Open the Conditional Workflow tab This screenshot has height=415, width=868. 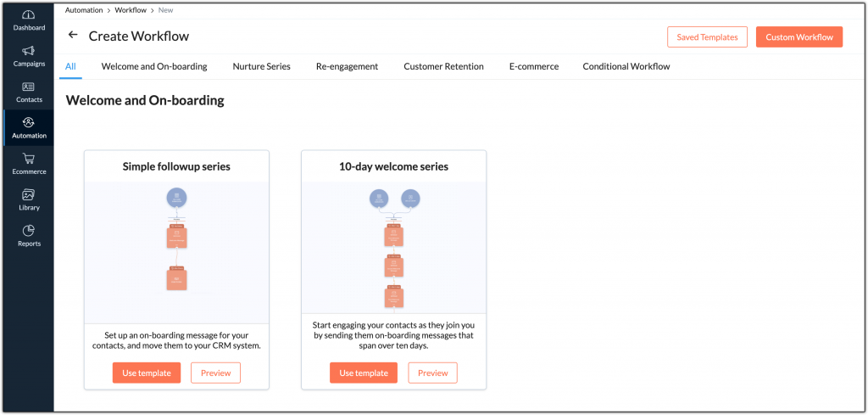click(x=626, y=66)
